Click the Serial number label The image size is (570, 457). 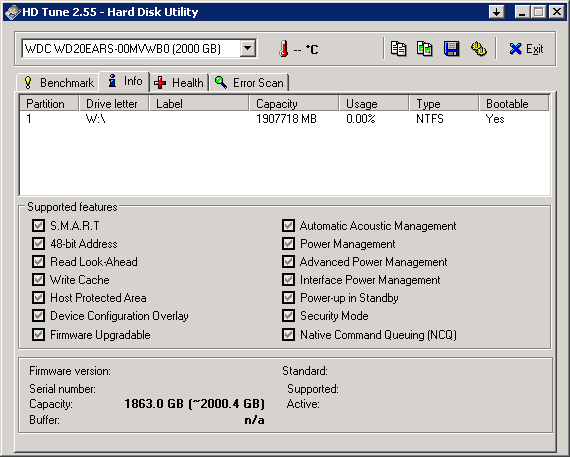click(63, 389)
